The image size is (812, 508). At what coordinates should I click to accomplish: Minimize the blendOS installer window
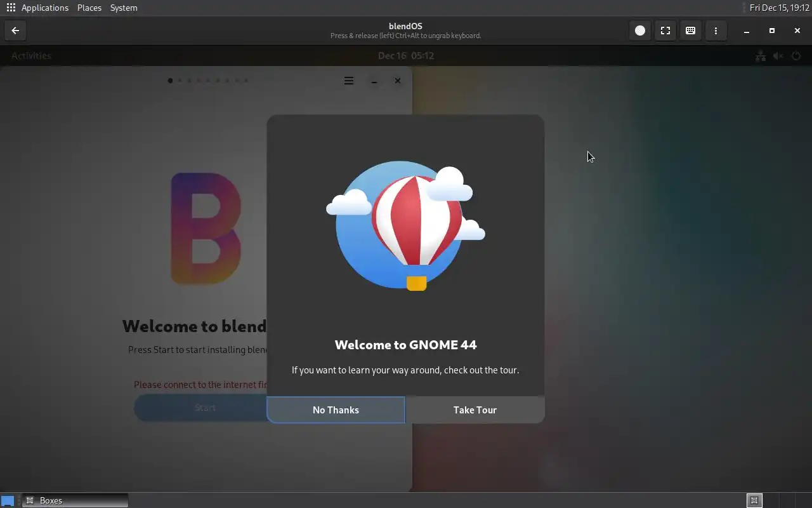click(374, 81)
